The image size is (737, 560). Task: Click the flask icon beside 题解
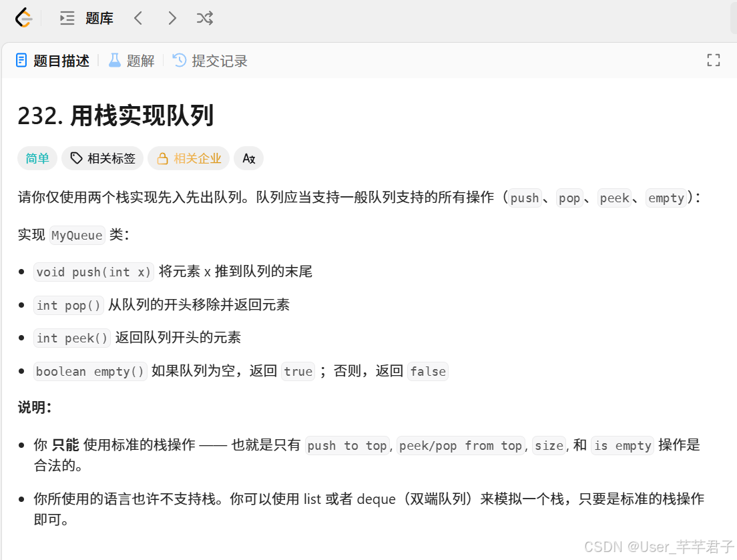click(x=115, y=60)
